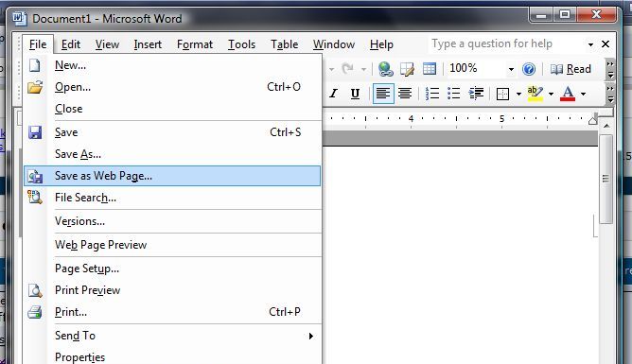This screenshot has width=632, height=364.
Task: Close the document window with X
Action: pyautogui.click(x=606, y=43)
